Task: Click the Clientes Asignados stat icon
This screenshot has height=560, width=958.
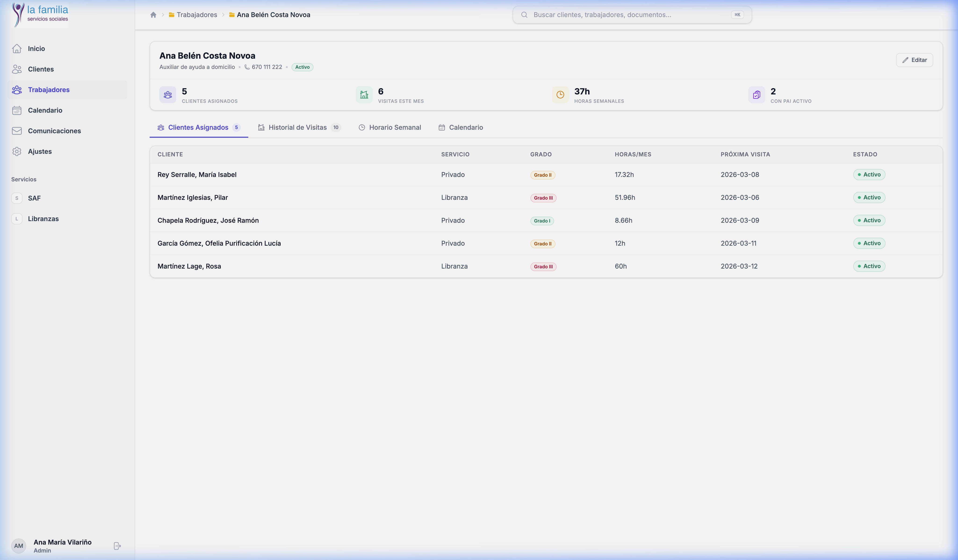Action: [168, 95]
